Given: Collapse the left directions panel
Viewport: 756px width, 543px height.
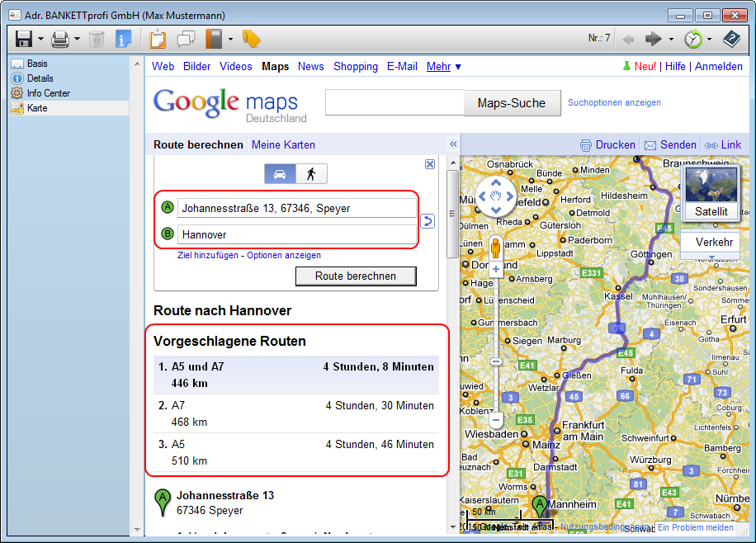Looking at the screenshot, I should (452, 144).
